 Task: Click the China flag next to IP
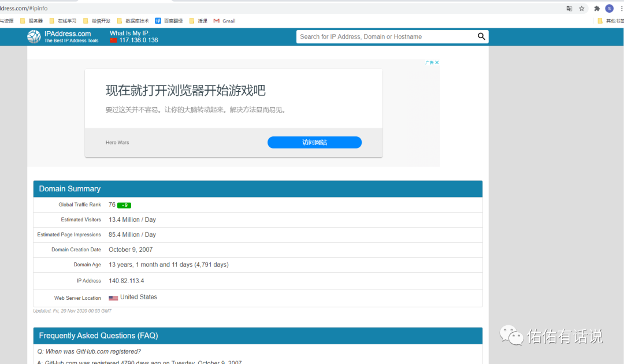tap(113, 40)
